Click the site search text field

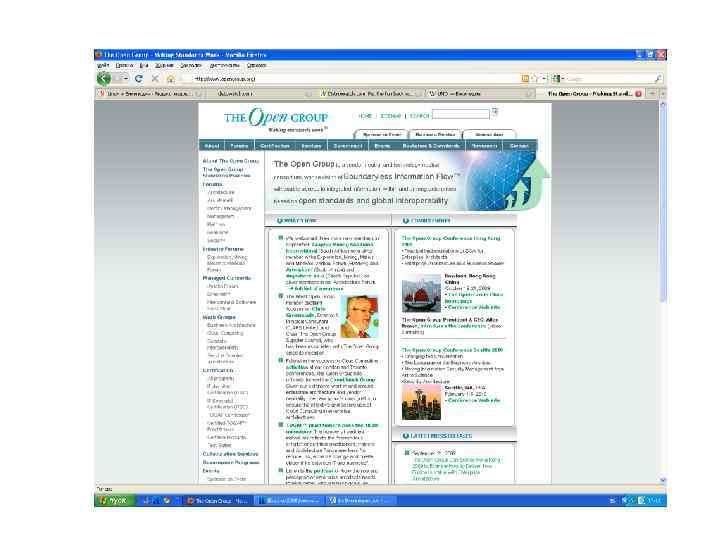coord(461,114)
